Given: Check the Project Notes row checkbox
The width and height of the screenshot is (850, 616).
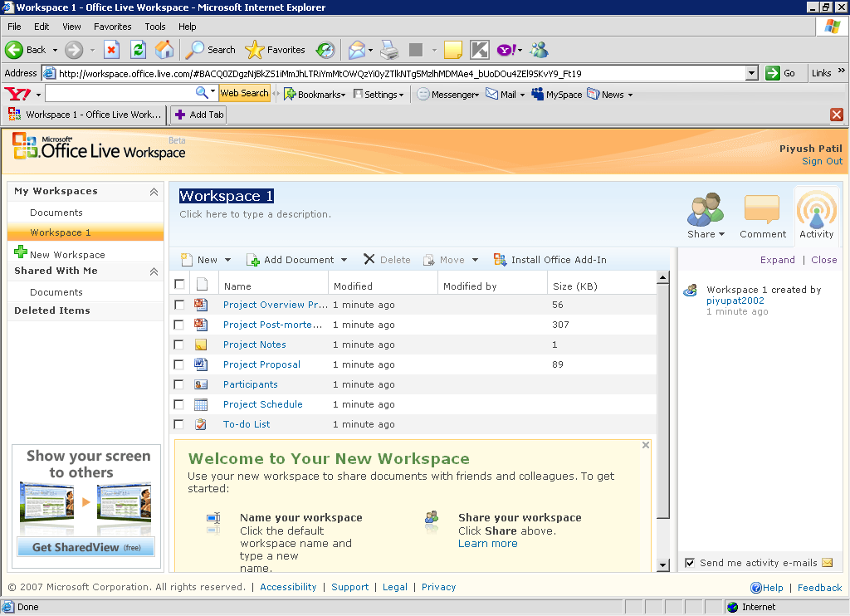Looking at the screenshot, I should point(179,345).
